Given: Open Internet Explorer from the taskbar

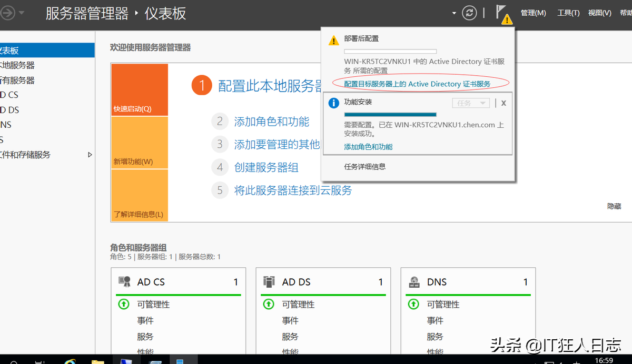Looking at the screenshot, I should tap(70, 361).
